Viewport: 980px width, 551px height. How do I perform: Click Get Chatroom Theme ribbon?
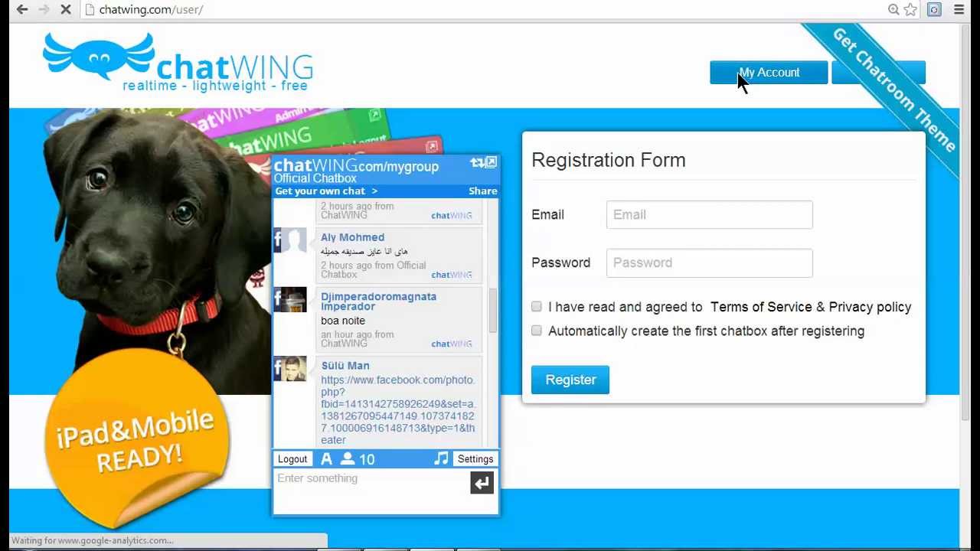click(893, 90)
